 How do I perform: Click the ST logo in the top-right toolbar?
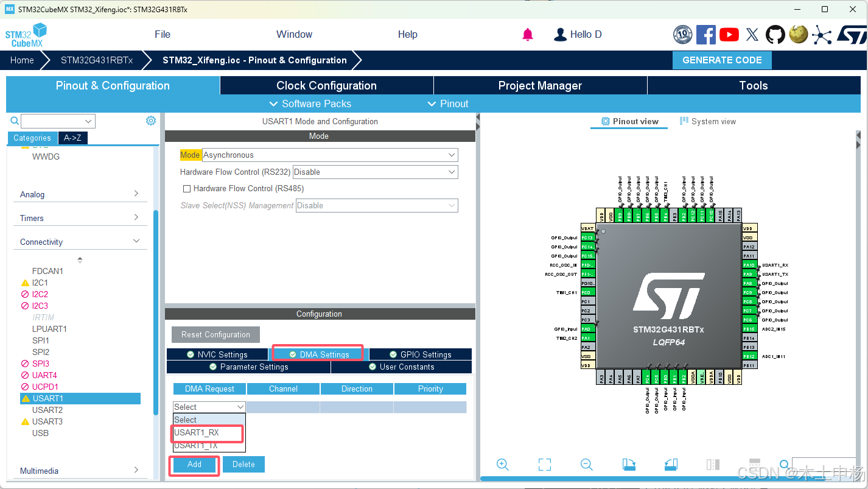point(851,35)
